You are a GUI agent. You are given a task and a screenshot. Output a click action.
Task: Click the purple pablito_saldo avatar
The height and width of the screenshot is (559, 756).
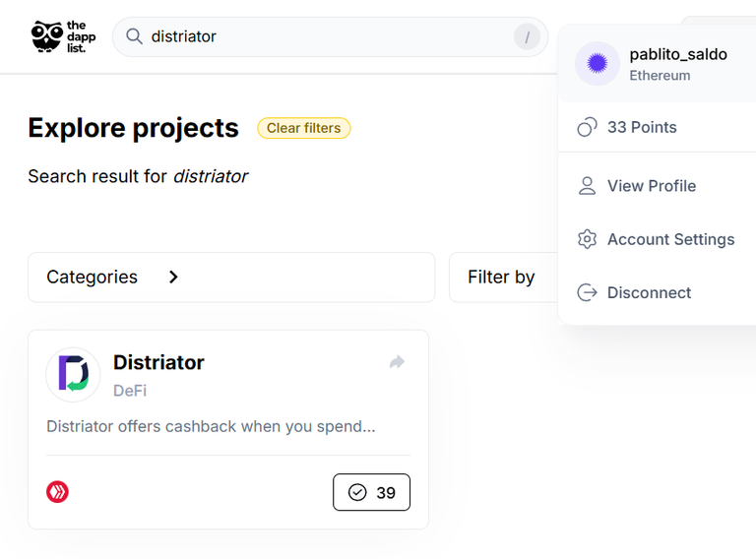click(x=597, y=63)
